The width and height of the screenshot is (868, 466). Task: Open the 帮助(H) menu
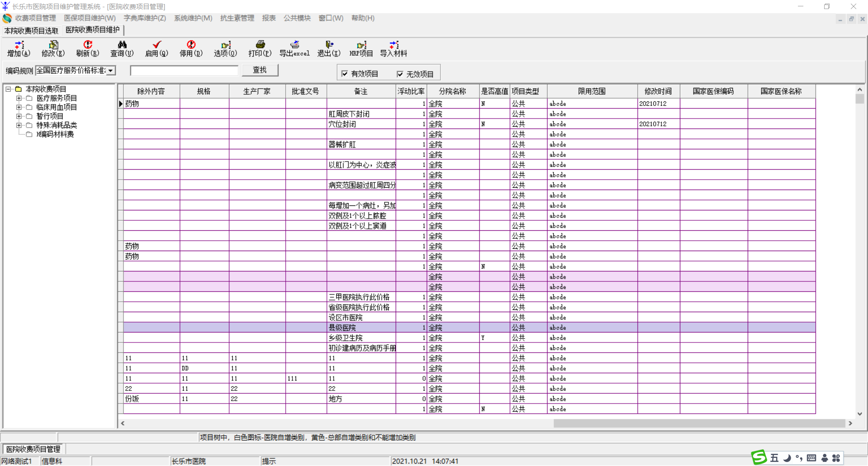363,18
